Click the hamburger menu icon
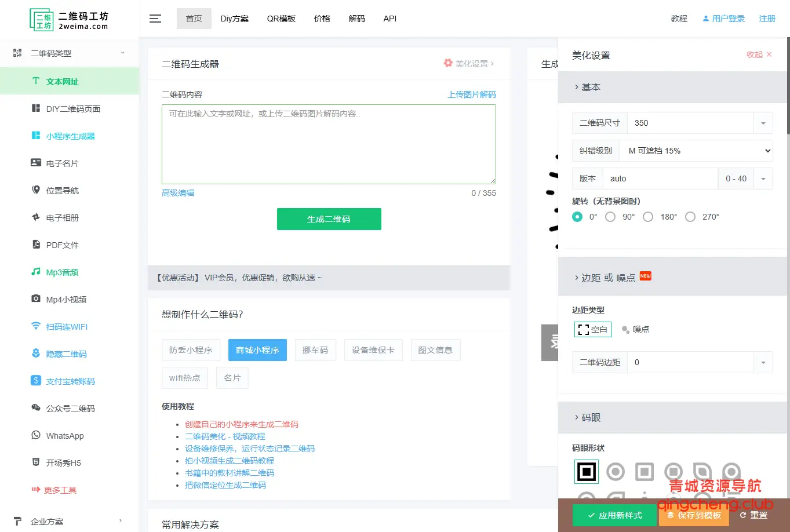 (x=155, y=18)
